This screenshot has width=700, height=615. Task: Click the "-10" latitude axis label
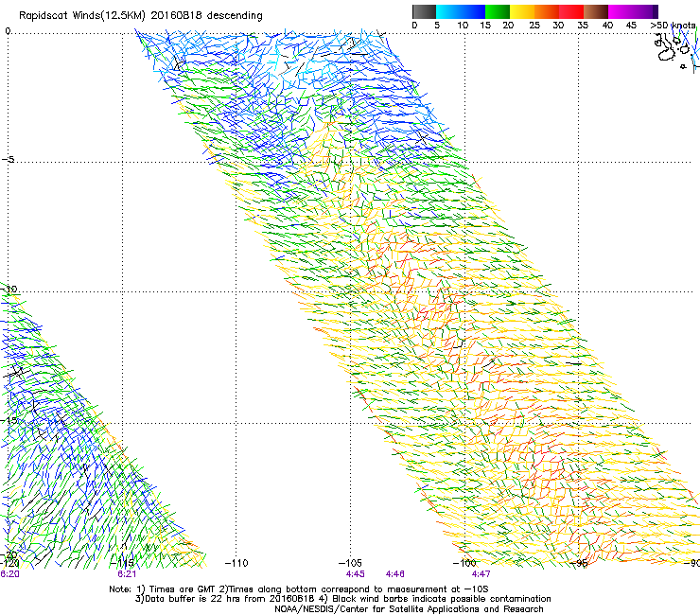pyautogui.click(x=9, y=289)
